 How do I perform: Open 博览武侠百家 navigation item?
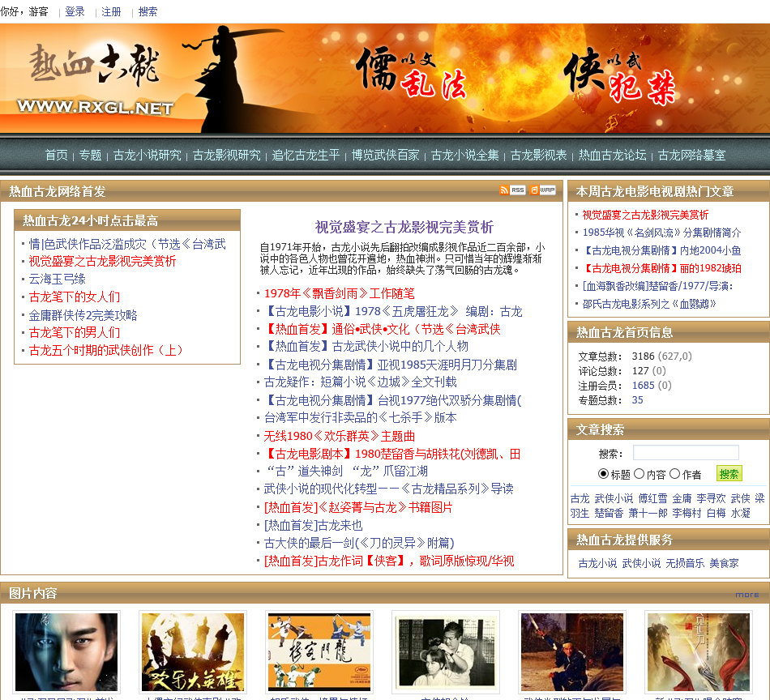pyautogui.click(x=386, y=155)
